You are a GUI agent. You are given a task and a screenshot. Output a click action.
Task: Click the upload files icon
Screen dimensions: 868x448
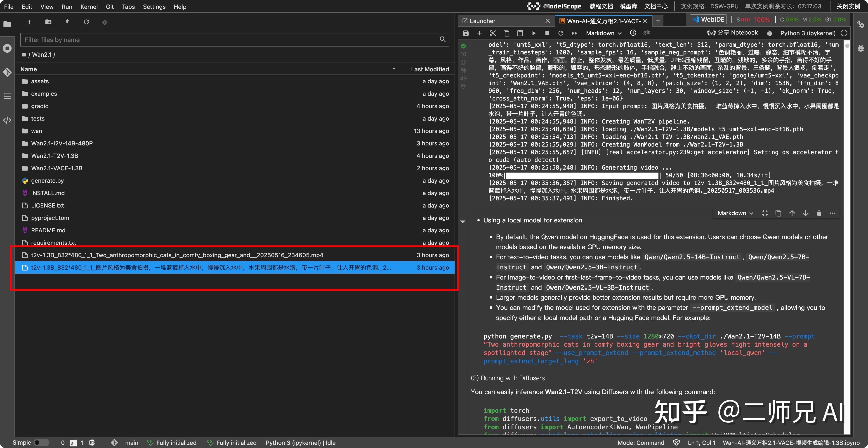pos(67,22)
